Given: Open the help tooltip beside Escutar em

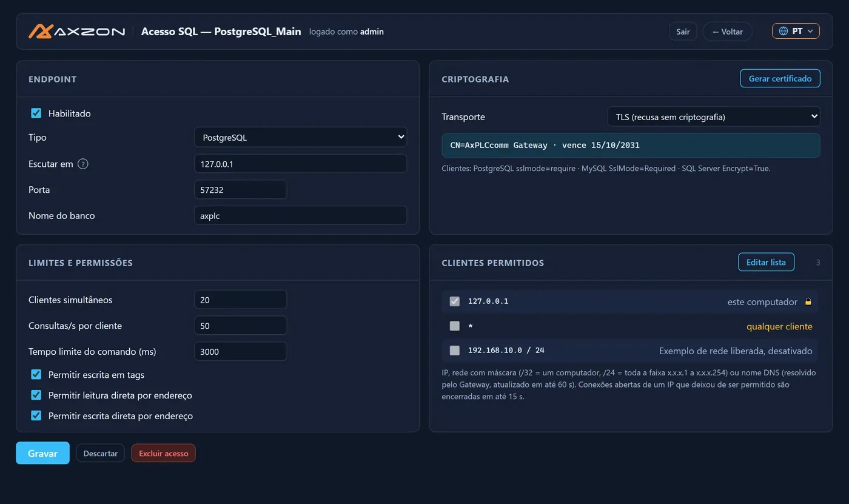Looking at the screenshot, I should coord(83,164).
